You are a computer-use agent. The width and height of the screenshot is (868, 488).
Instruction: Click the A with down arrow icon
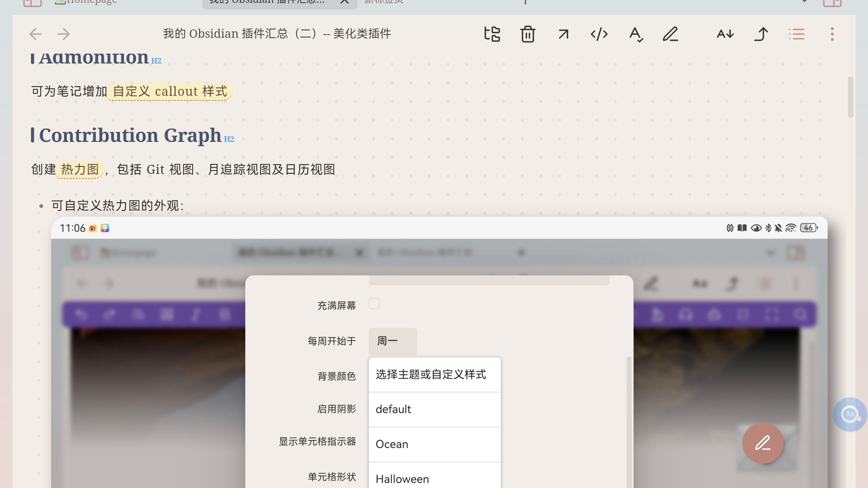click(x=725, y=34)
